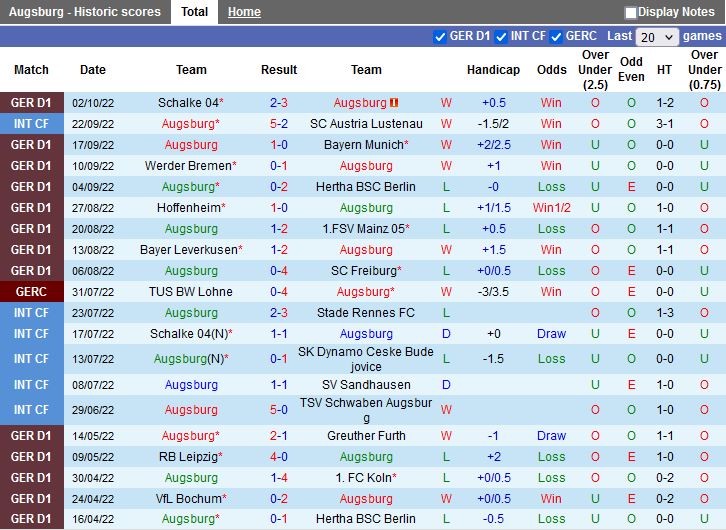This screenshot has width=726, height=530.
Task: Click Stade Rennes FC team name
Action: pos(366,313)
